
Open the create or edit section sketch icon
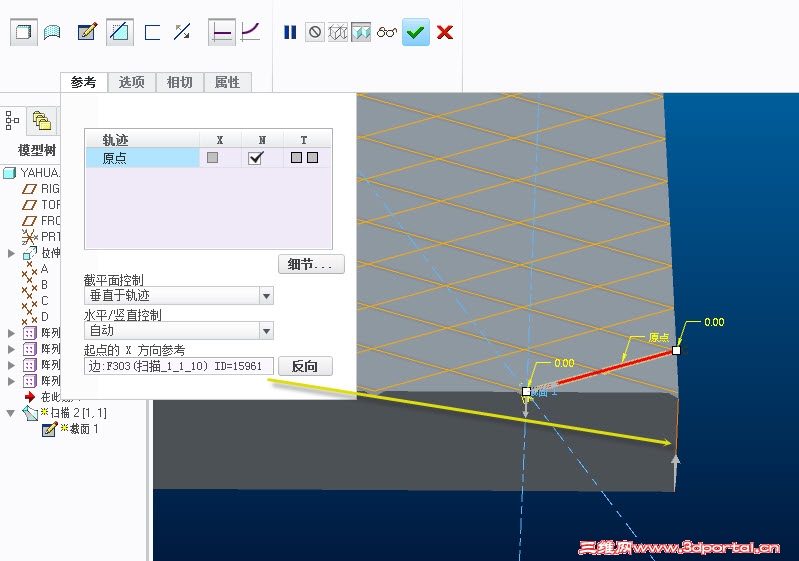87,32
